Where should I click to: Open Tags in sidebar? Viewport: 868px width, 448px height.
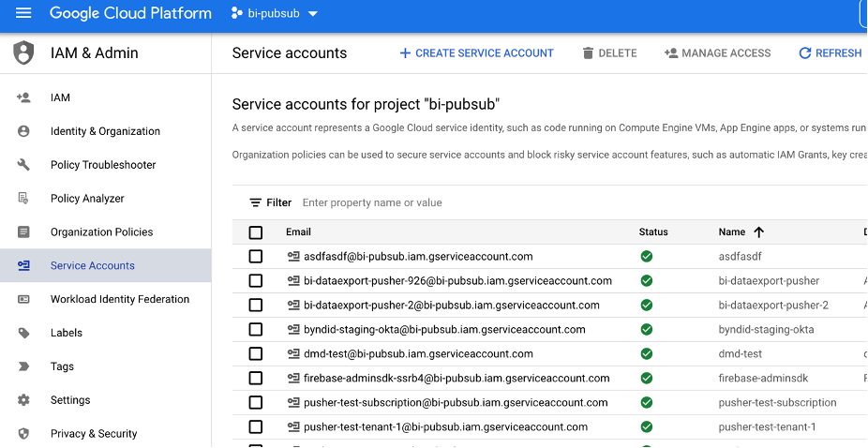point(105,366)
